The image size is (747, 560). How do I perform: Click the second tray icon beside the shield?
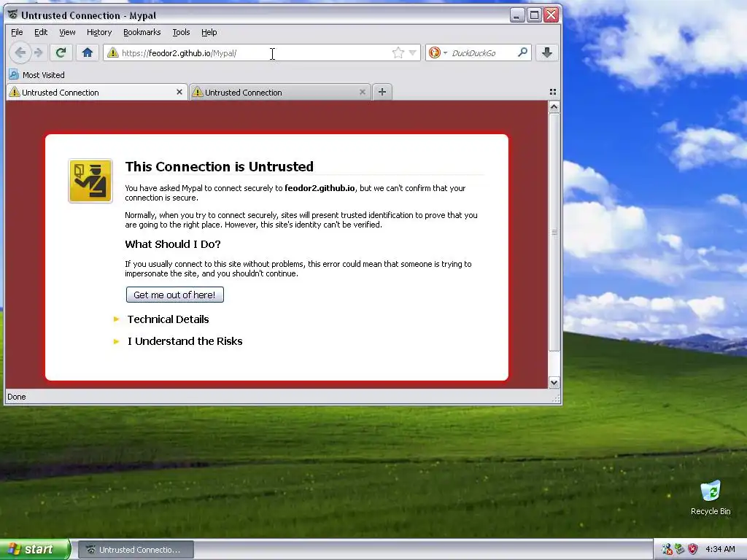pyautogui.click(x=680, y=549)
